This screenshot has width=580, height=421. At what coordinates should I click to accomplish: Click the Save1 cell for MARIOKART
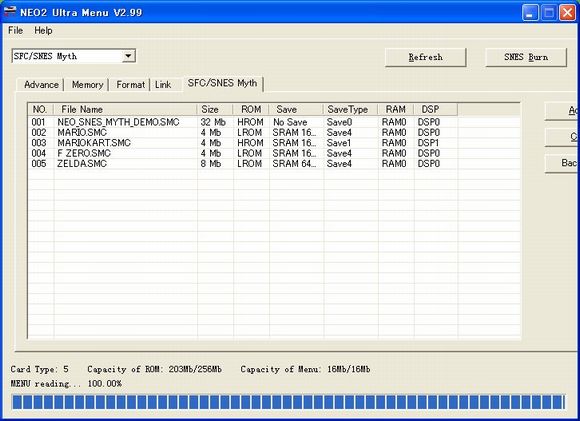pyautogui.click(x=338, y=143)
